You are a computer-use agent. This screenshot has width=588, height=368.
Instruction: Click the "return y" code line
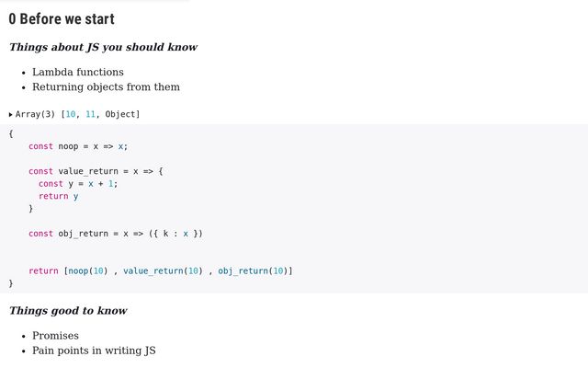[x=59, y=196]
